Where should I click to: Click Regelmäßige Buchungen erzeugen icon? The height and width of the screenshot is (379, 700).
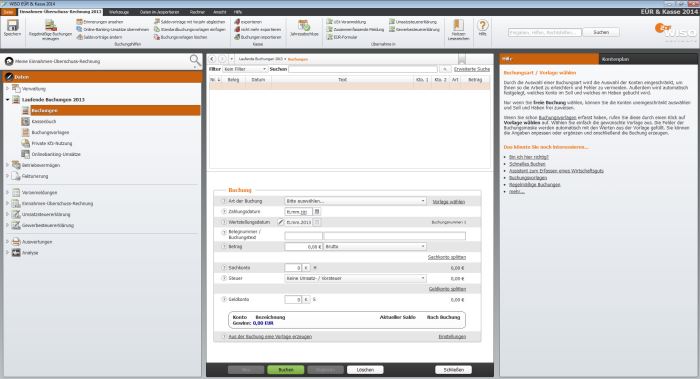50,25
